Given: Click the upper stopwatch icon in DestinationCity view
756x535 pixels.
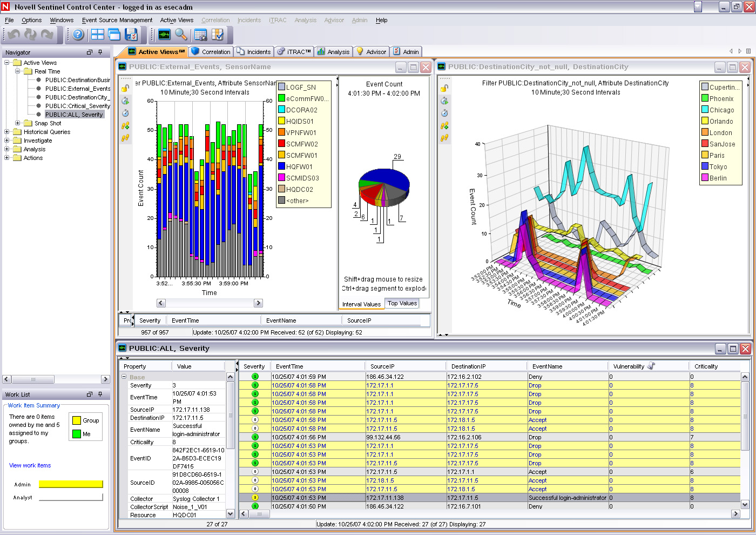Looking at the screenshot, I should coord(444,101).
